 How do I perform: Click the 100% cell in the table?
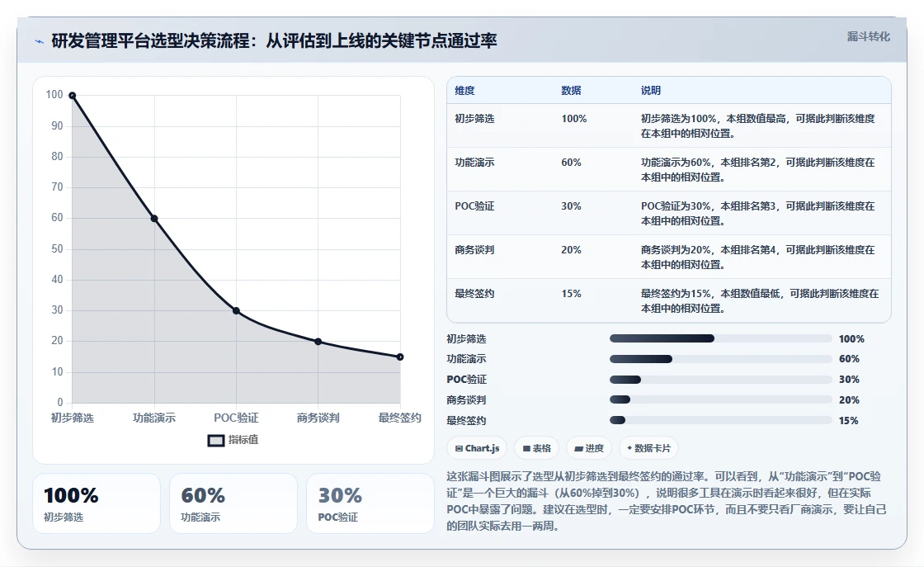pyautogui.click(x=574, y=119)
